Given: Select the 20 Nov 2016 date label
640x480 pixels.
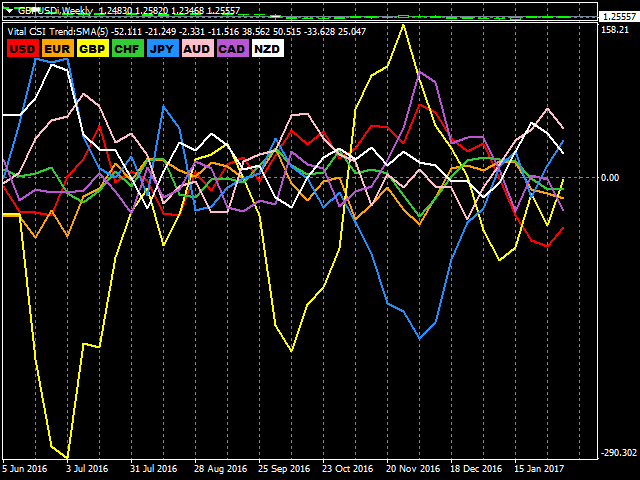Looking at the screenshot, I should [413, 469].
